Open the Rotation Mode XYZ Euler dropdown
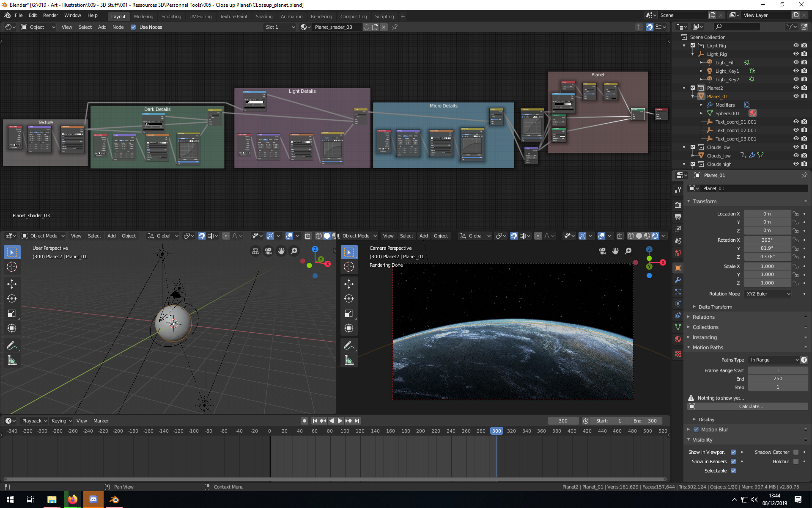 pos(768,294)
